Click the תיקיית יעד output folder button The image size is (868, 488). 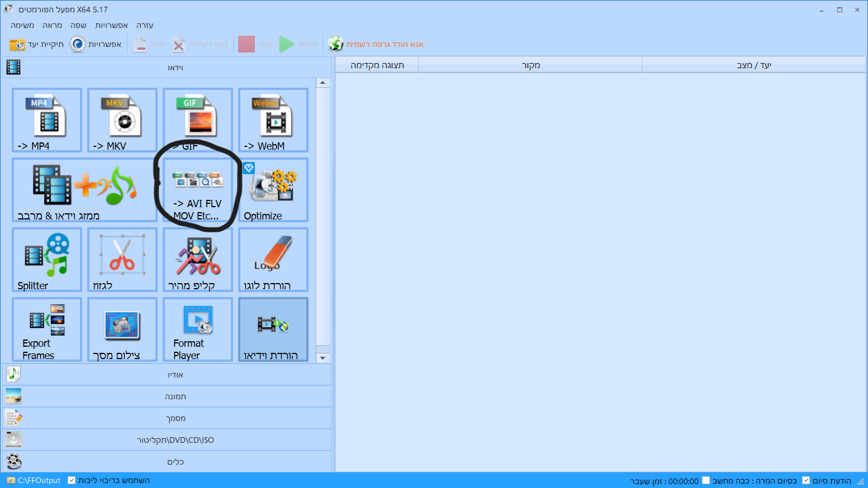(x=37, y=44)
